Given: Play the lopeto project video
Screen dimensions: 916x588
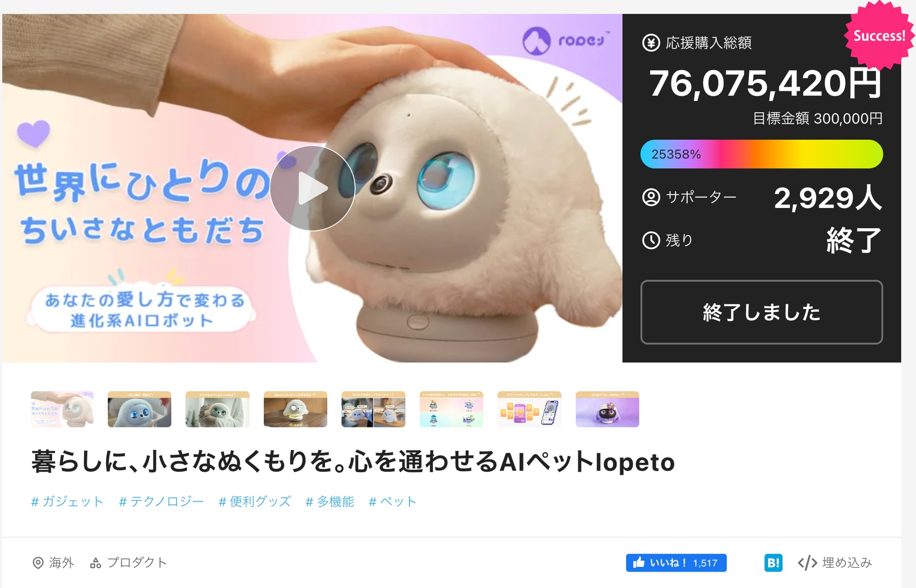Looking at the screenshot, I should pos(312,188).
